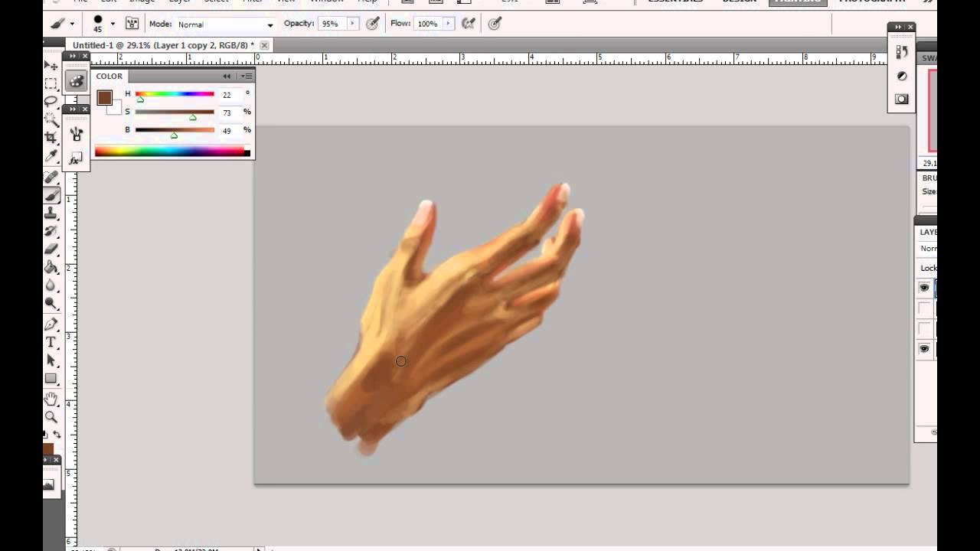Select the Pen tool

click(x=51, y=324)
